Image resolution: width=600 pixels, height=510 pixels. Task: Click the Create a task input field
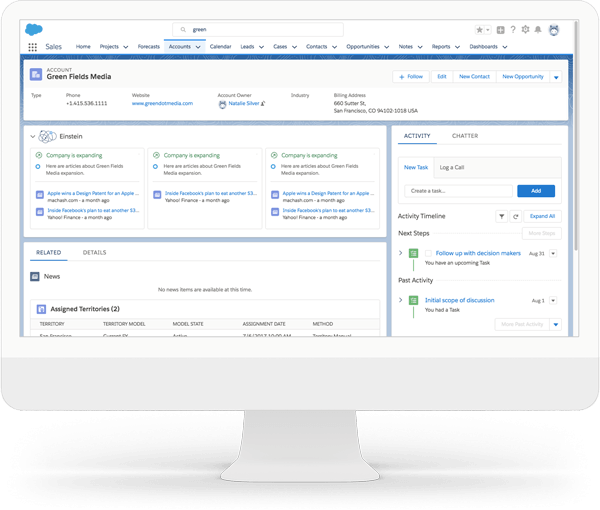coord(458,191)
